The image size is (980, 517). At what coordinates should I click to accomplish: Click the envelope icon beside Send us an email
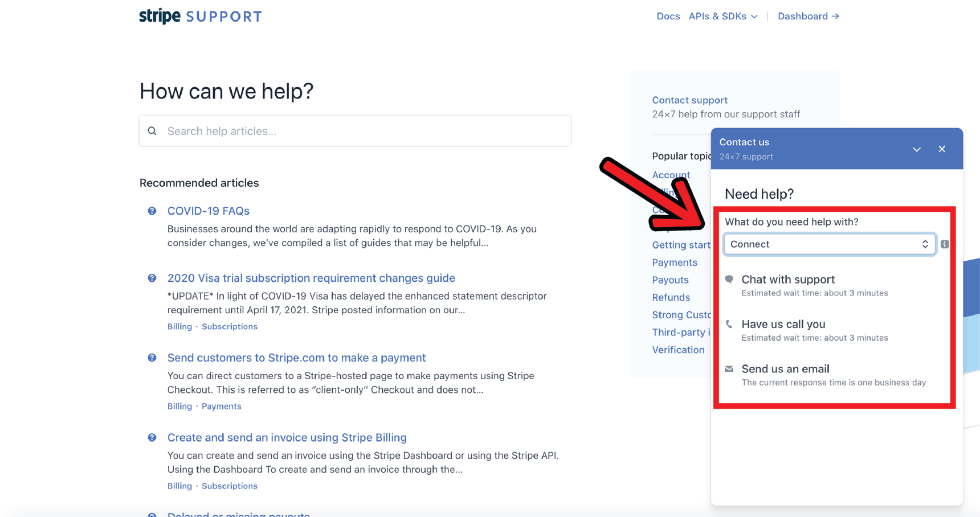tap(729, 368)
